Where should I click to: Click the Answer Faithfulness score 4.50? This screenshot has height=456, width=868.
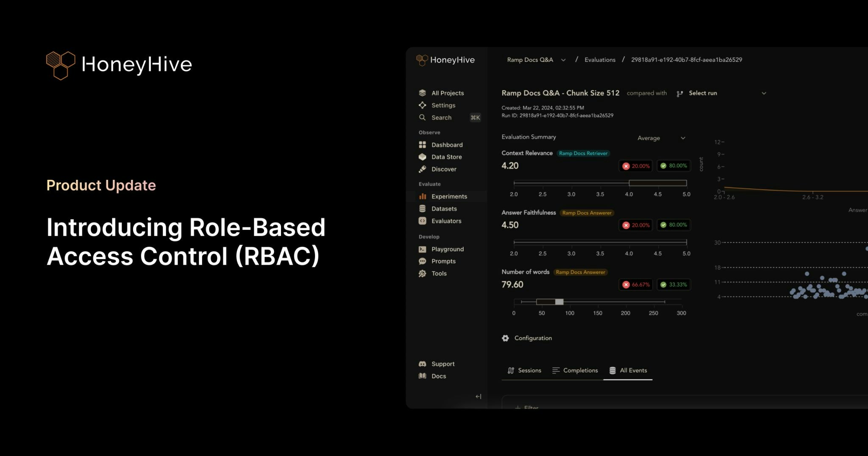tap(510, 225)
